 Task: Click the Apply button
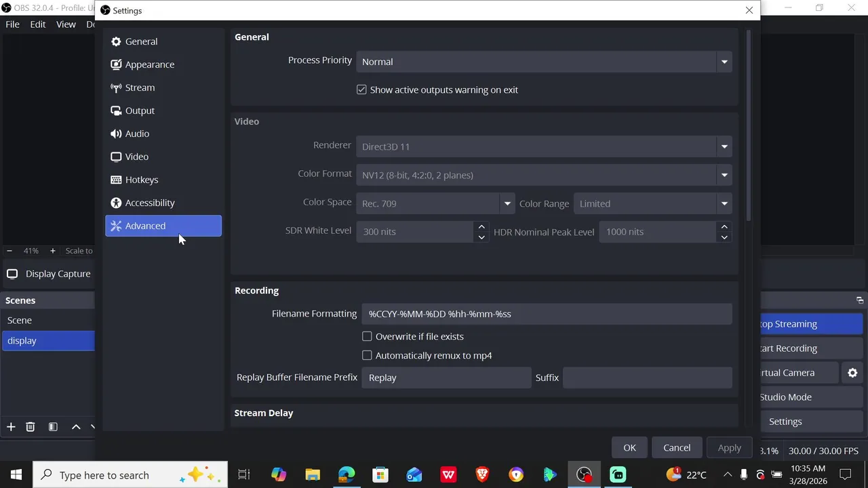(x=730, y=447)
